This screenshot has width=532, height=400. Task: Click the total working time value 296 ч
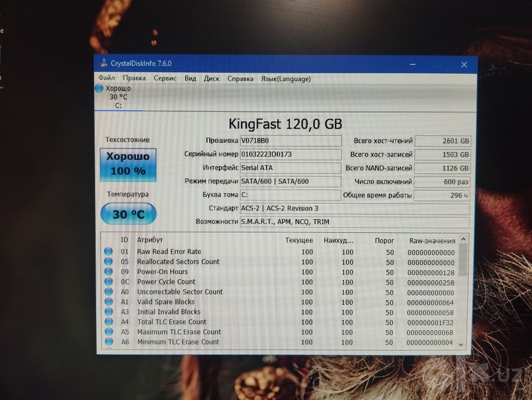click(442, 195)
